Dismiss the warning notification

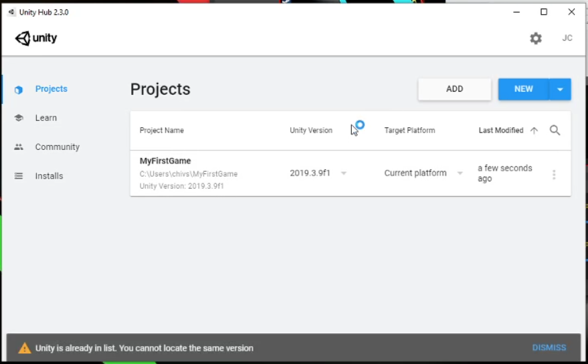(x=549, y=348)
